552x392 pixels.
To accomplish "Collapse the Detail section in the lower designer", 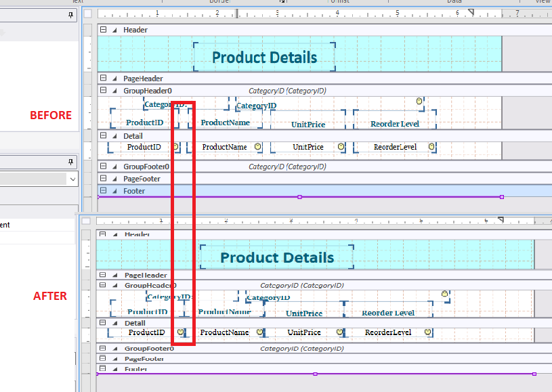I will click(102, 322).
